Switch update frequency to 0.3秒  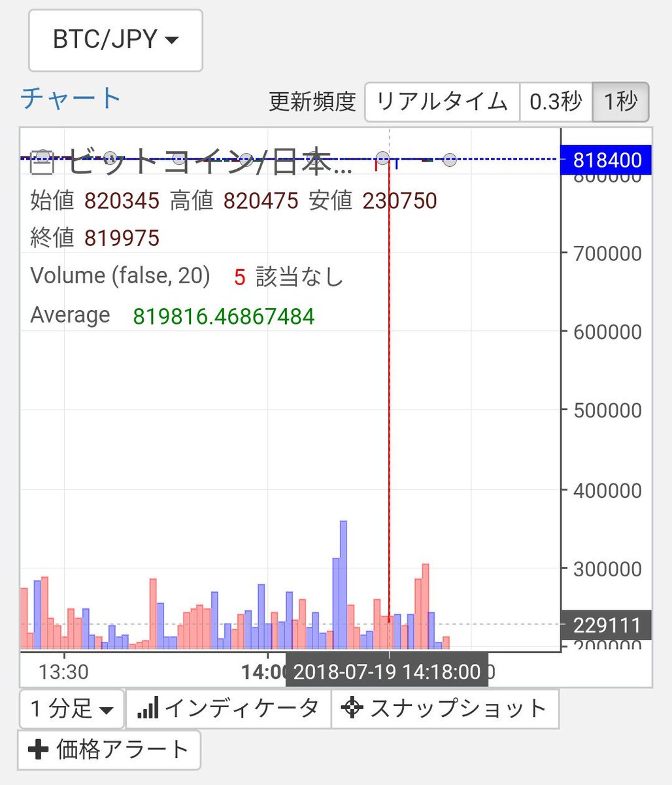556,102
